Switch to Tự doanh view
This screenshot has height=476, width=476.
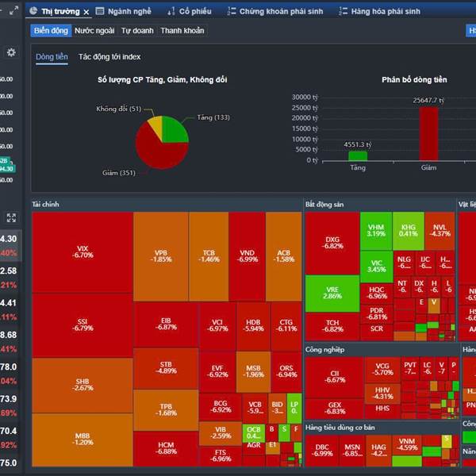137,31
